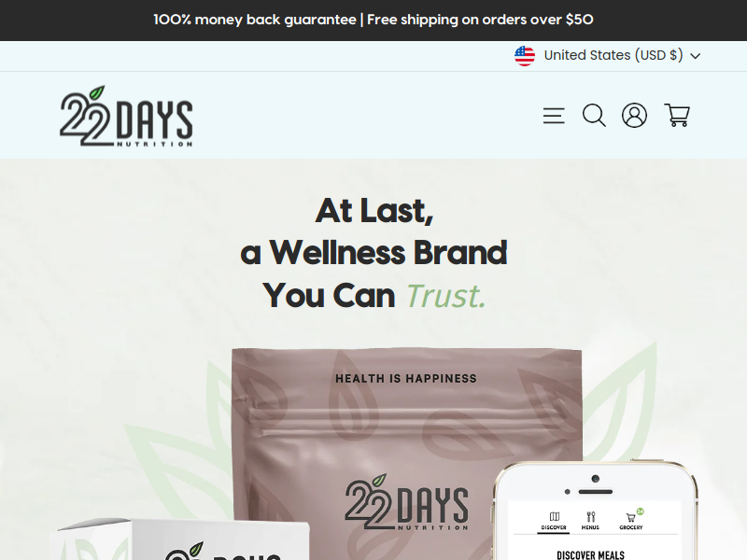
Task: Click the HEALTH IS HAPPINESS pouch text
Action: (x=406, y=379)
